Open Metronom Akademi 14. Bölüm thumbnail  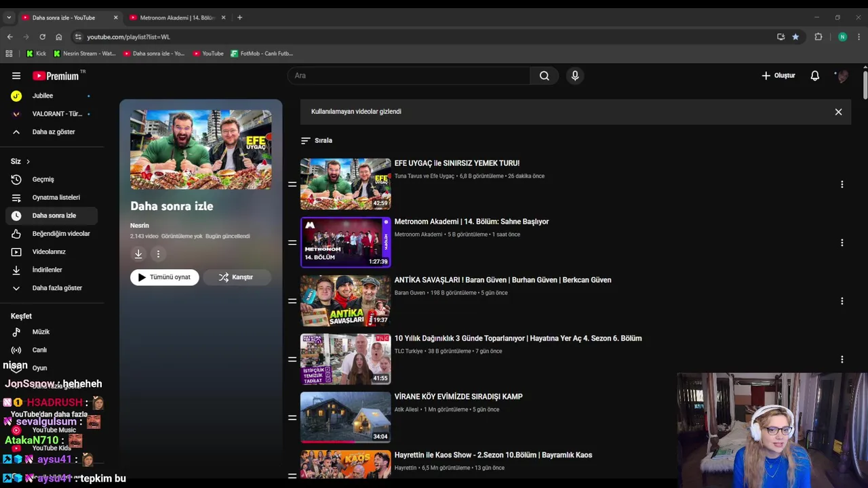point(346,242)
